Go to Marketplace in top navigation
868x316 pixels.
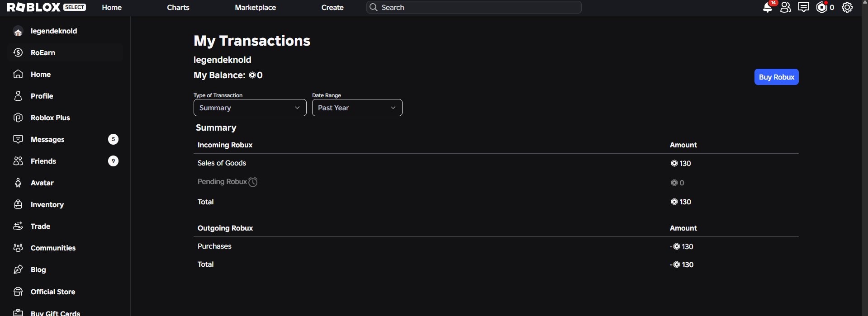click(x=255, y=7)
